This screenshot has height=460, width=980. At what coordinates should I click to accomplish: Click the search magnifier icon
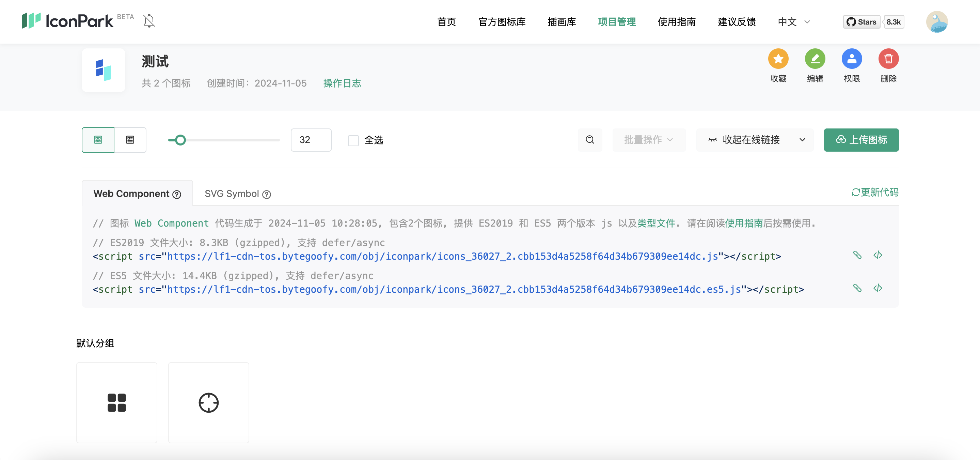(x=590, y=140)
